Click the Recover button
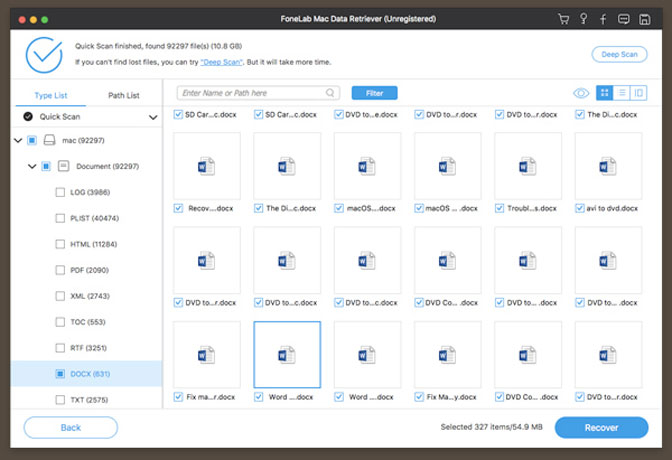 click(x=601, y=427)
